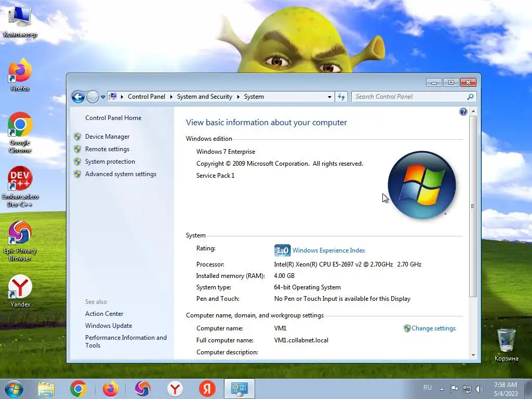The width and height of the screenshot is (532, 399).
Task: Open Action Center link
Action: pos(104,314)
